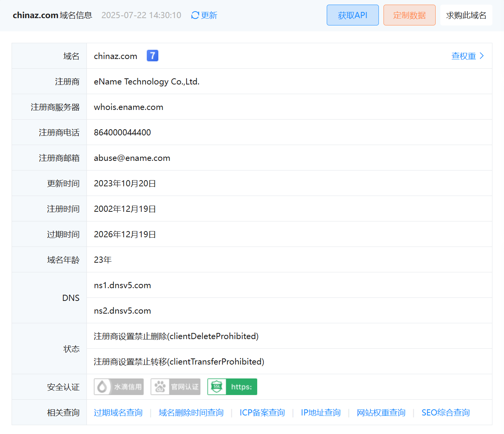Click the blue "7" weight badge beside chinaz.com

click(x=152, y=56)
